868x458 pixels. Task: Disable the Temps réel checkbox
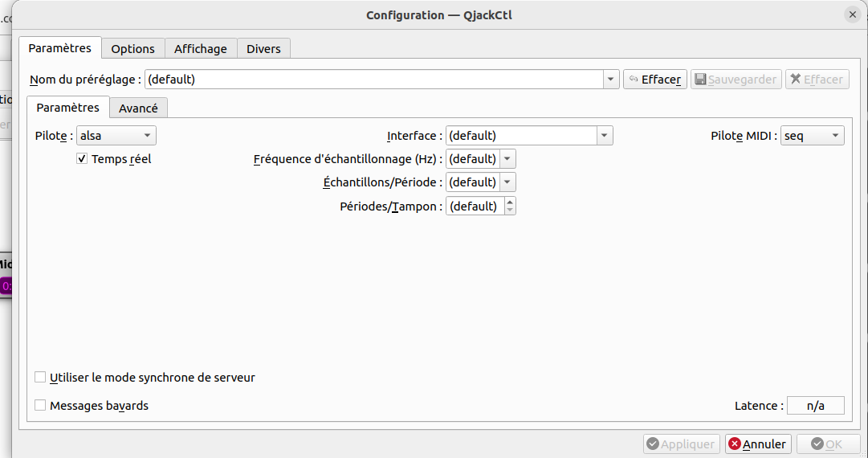(82, 159)
